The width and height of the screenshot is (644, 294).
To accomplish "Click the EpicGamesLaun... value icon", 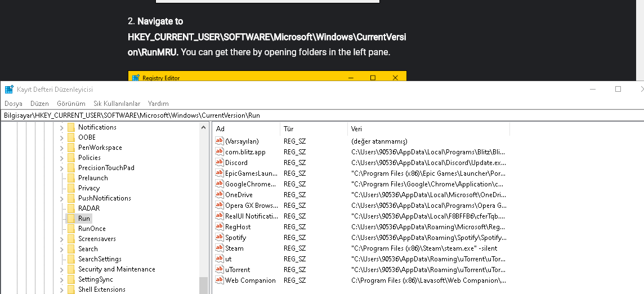I will [x=220, y=173].
